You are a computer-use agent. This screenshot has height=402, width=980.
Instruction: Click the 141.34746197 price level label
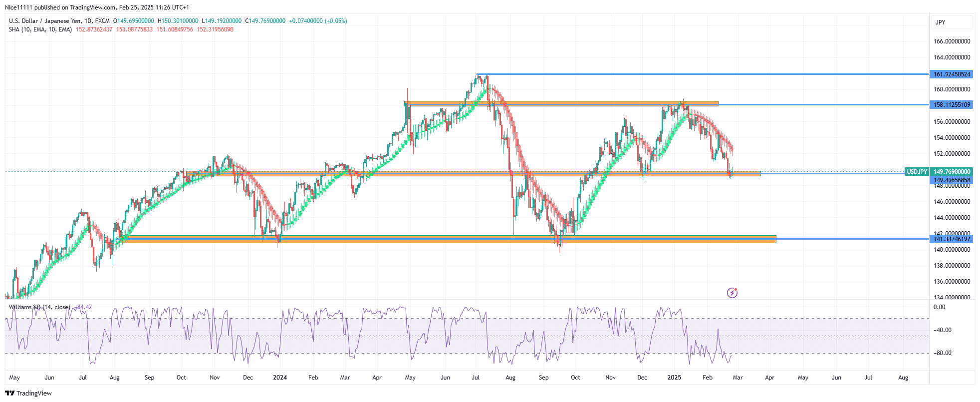[952, 239]
